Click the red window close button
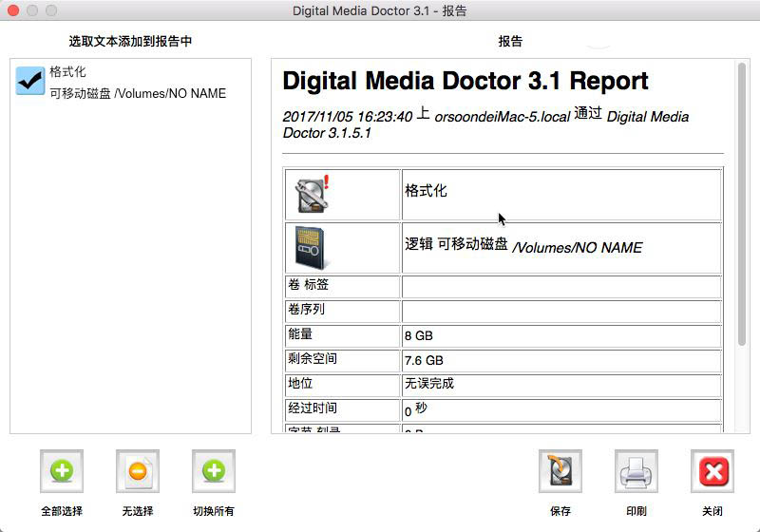The image size is (760, 532). point(13,10)
